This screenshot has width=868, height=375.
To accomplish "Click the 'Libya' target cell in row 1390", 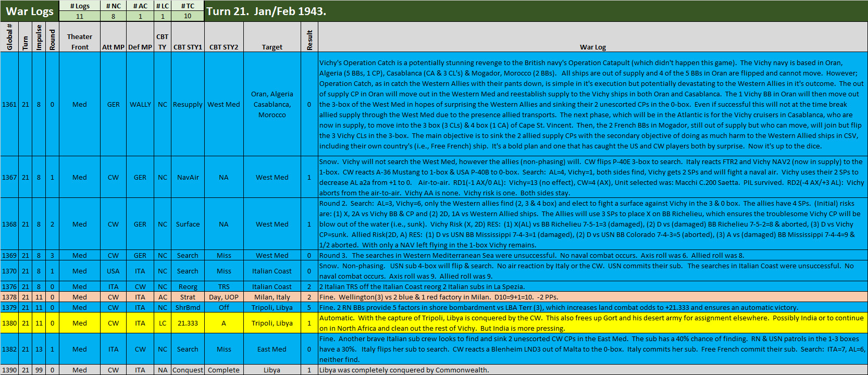I will pyautogui.click(x=272, y=370).
